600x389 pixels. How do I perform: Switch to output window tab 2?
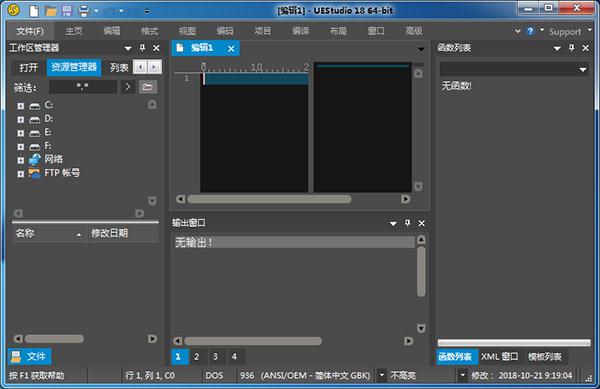tap(196, 357)
